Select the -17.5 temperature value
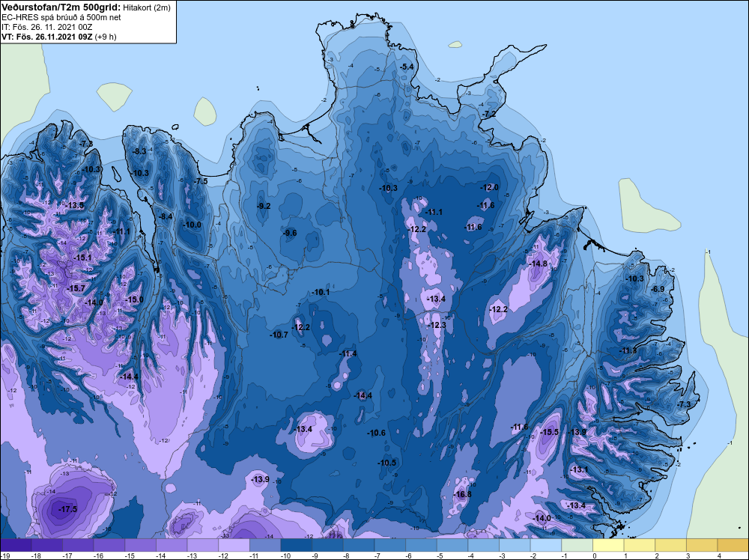Screen dimensions: 749x560 coord(67,509)
